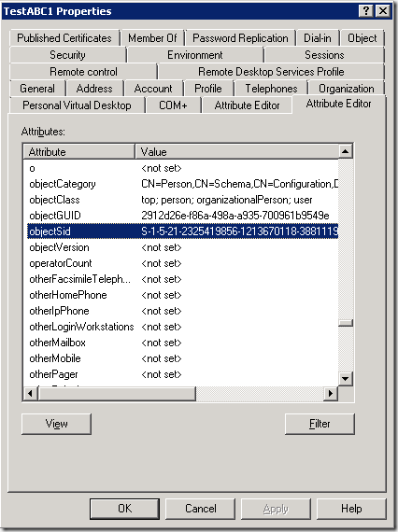Viewport: 398px width, 532px height.
Task: Click the View button
Action: click(x=56, y=424)
